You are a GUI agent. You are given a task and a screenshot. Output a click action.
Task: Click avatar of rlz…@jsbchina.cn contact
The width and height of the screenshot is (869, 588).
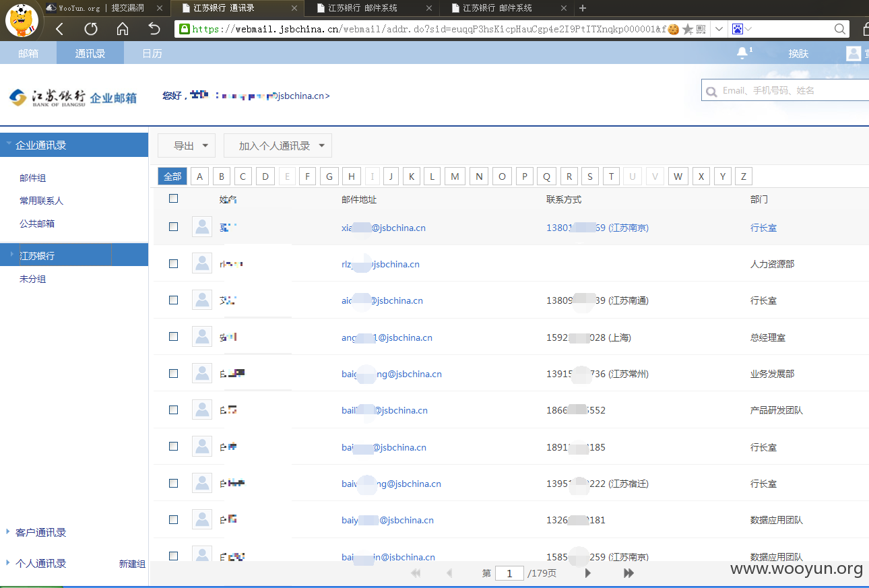(202, 263)
